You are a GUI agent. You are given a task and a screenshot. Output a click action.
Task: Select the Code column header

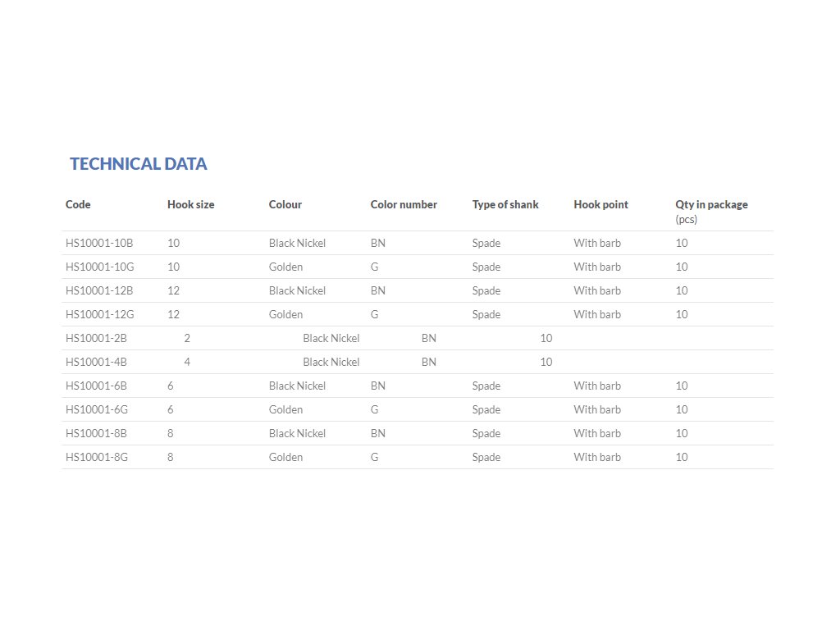[x=78, y=204]
